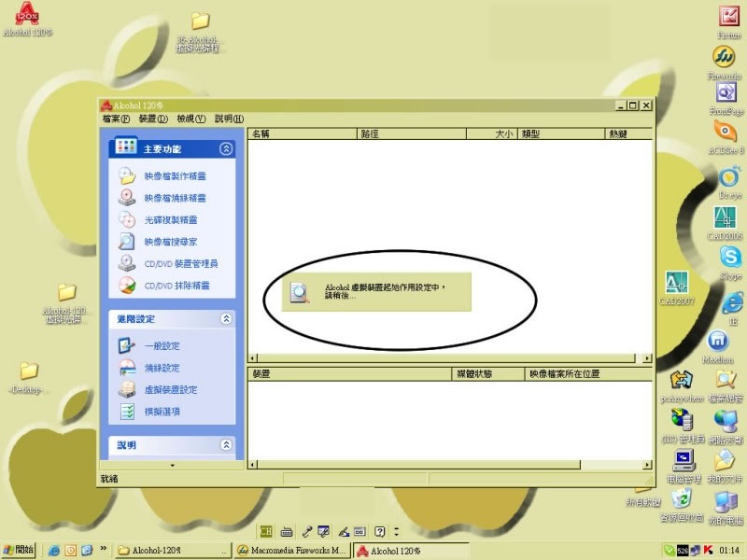This screenshot has height=560, width=747.
Task: Click right scroll arrow of image list
Action: [647, 358]
